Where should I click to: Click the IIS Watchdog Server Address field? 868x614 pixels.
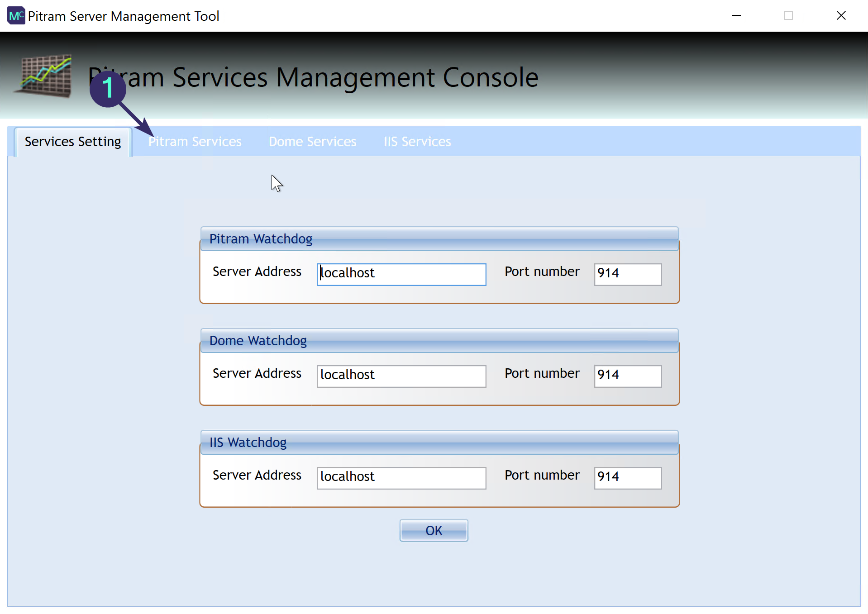[x=401, y=478]
